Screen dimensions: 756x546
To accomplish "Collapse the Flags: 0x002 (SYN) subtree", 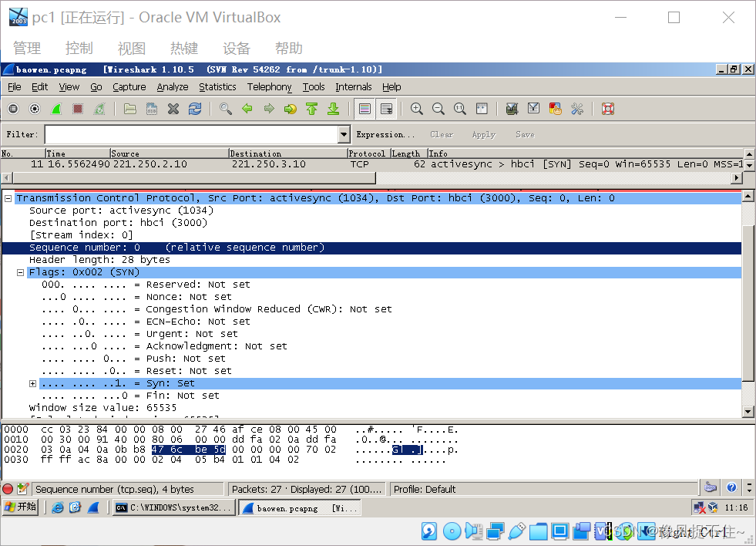I will (20, 272).
